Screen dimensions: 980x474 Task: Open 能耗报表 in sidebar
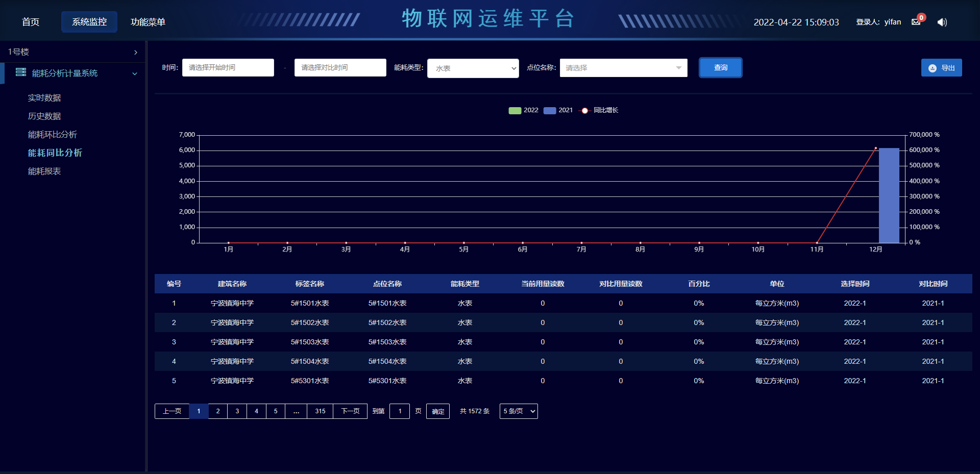44,171
